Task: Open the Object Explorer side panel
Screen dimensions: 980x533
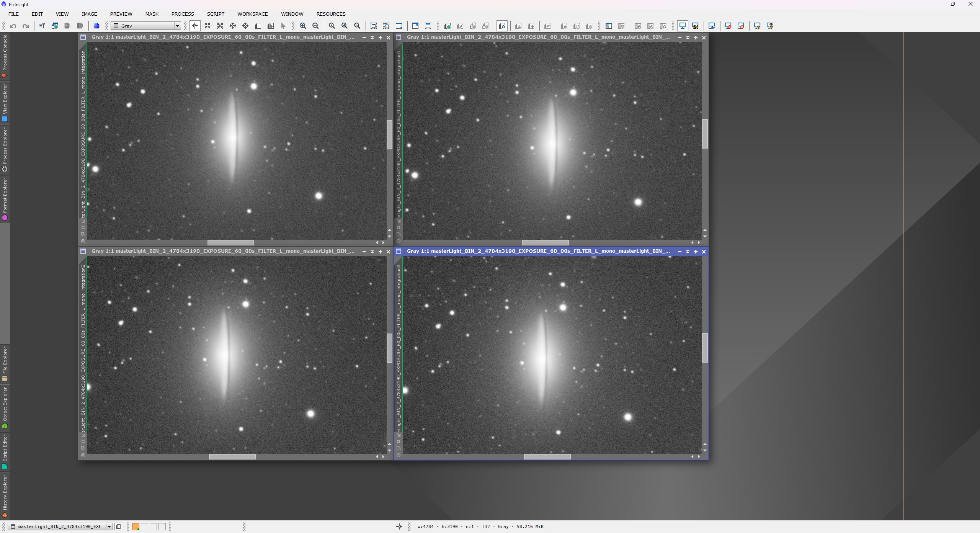Action: pos(5,408)
